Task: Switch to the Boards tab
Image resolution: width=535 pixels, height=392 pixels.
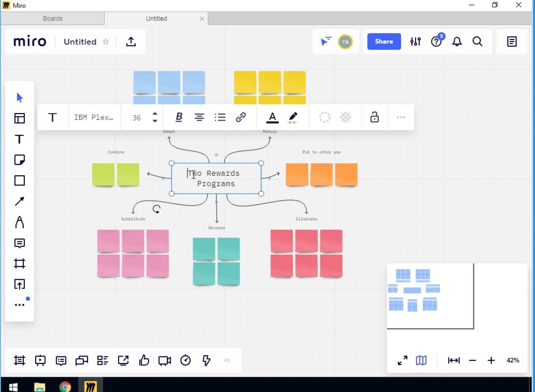Action: point(53,19)
